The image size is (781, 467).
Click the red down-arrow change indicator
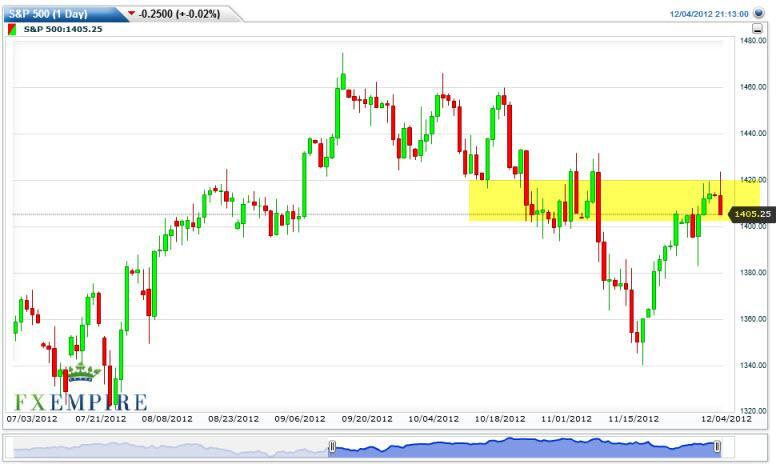131,13
